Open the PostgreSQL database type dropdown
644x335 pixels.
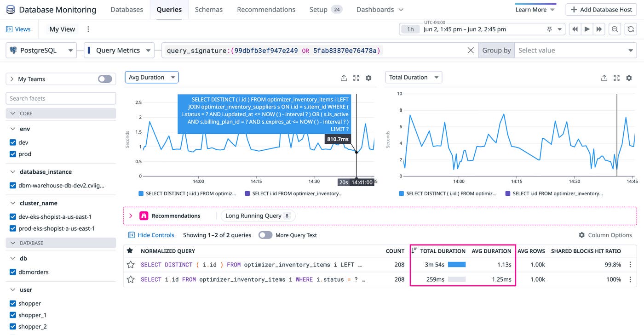41,51
